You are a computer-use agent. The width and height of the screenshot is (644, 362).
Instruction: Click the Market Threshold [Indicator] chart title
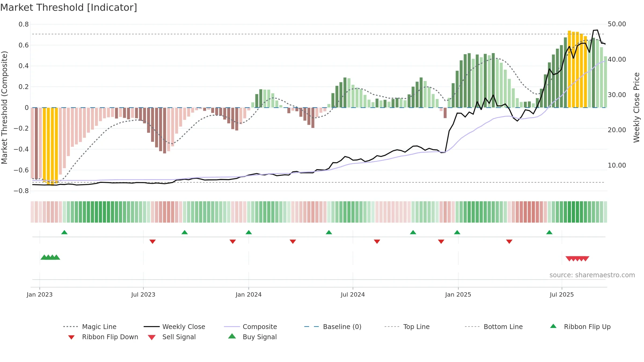pos(69,8)
